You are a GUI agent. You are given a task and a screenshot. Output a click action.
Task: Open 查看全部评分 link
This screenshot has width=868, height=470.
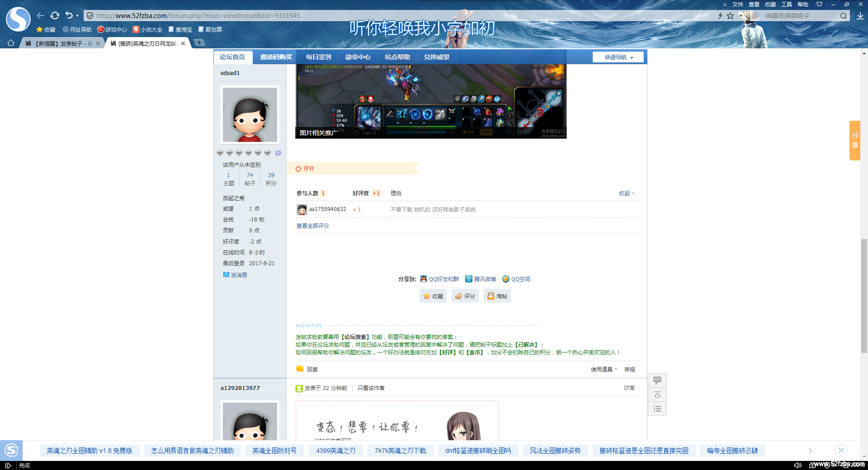pyautogui.click(x=313, y=226)
